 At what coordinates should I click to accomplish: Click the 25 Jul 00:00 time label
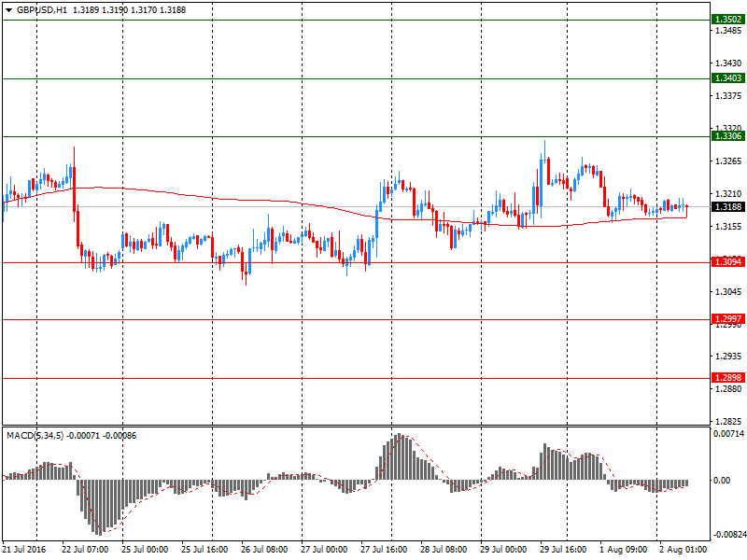(x=145, y=550)
